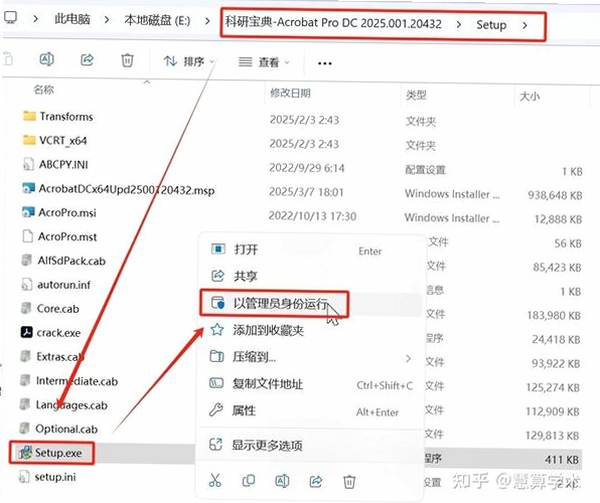Click the 配置设置 type cell
Screen dimensions: 600x503
pyautogui.click(x=425, y=170)
